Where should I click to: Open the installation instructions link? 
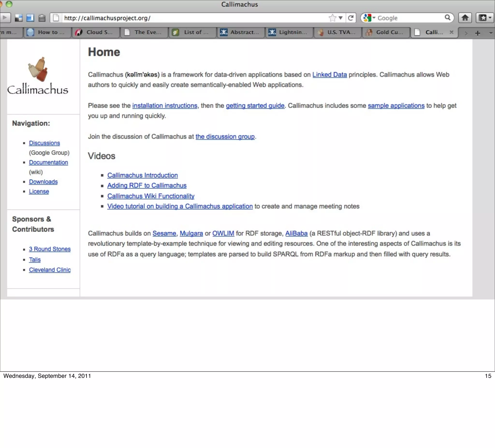[165, 106]
